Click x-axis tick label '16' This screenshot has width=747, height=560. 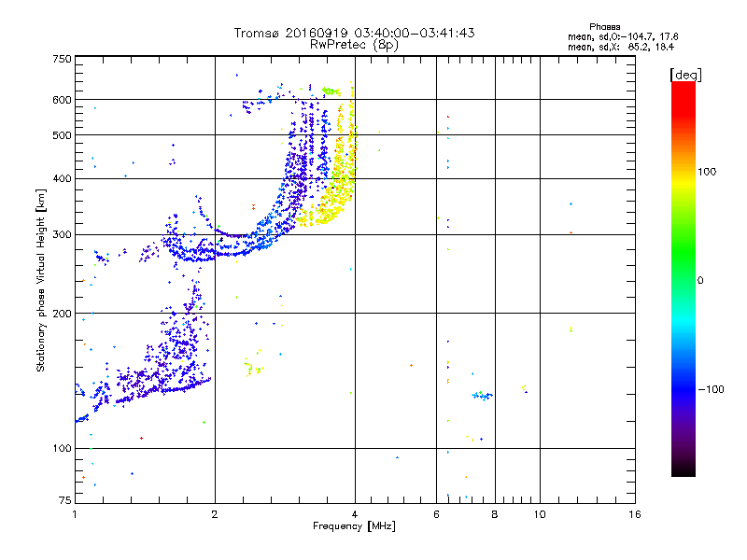tap(635, 514)
